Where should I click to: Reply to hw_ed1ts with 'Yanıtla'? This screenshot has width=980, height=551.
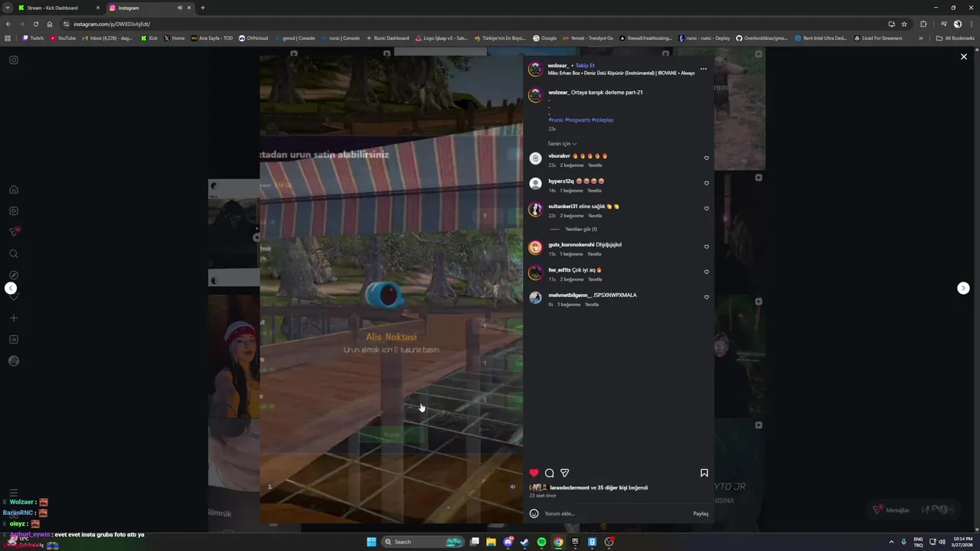(595, 279)
